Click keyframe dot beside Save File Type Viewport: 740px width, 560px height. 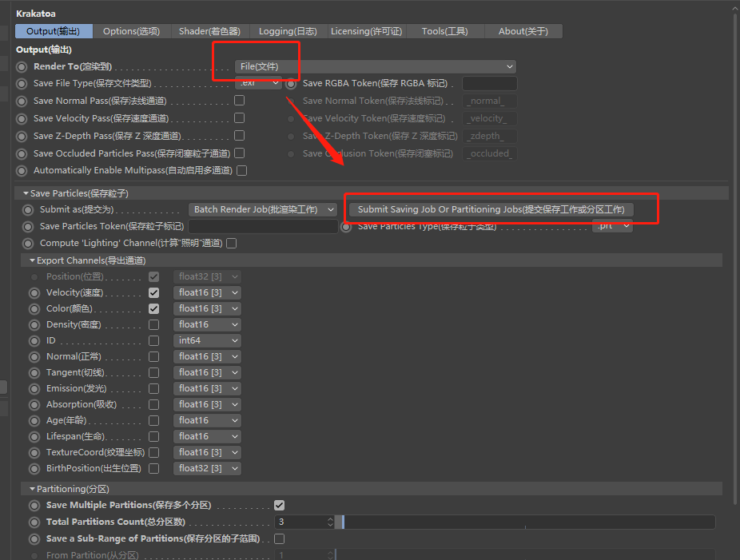point(22,84)
